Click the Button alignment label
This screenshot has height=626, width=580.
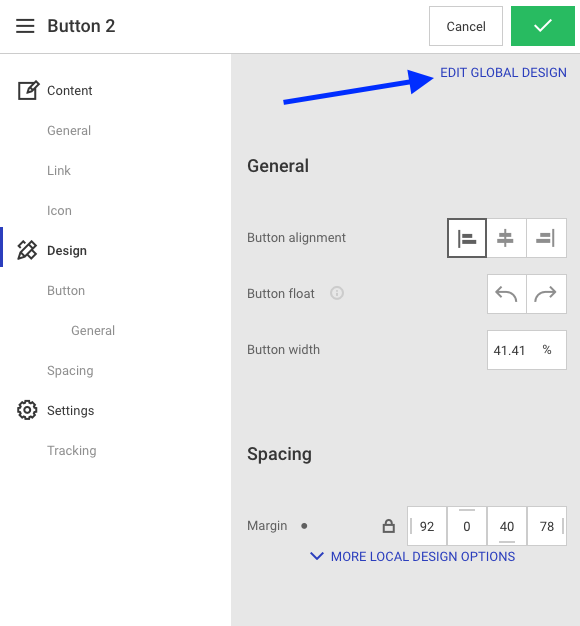coord(296,238)
